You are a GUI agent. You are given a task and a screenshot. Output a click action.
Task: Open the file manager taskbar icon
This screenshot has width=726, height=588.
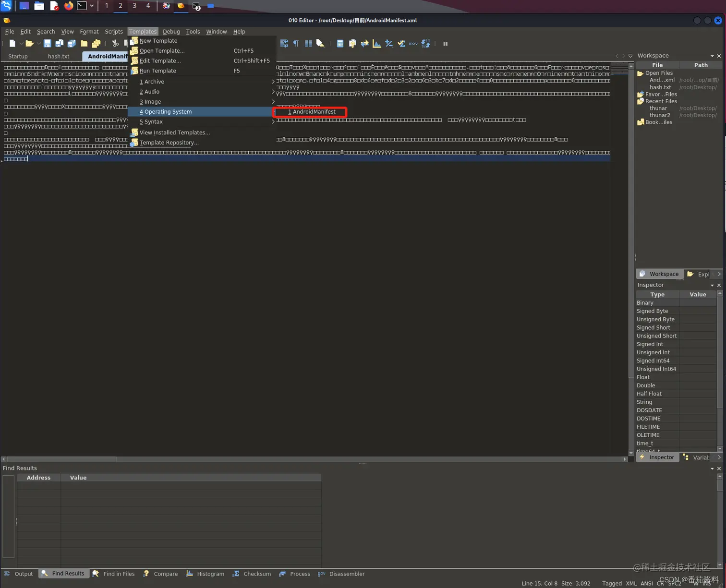[x=39, y=6]
